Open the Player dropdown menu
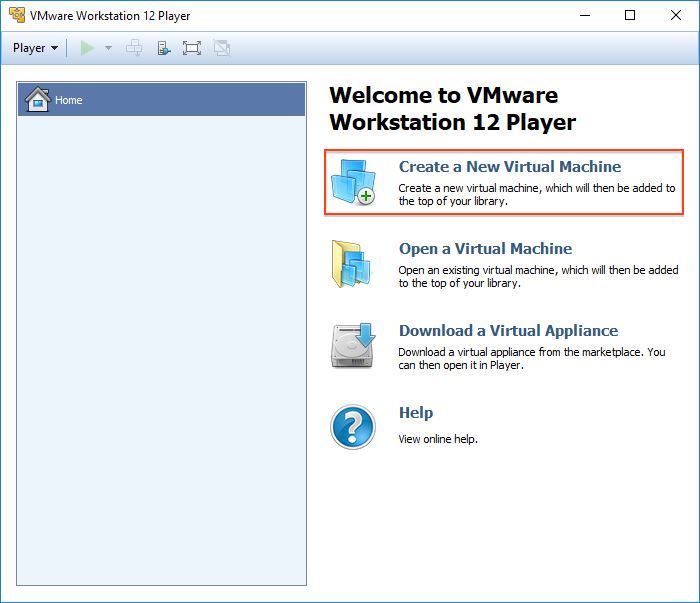Viewport: 700px width, 603px height. [35, 48]
